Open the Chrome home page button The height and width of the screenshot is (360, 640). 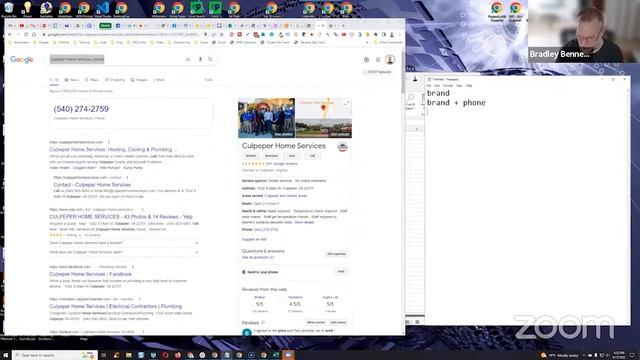(x=34, y=35)
